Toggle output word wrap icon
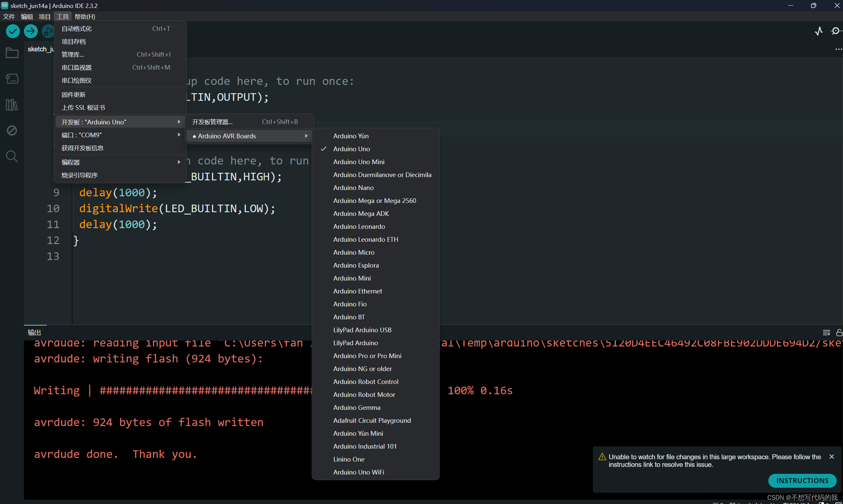 click(826, 333)
